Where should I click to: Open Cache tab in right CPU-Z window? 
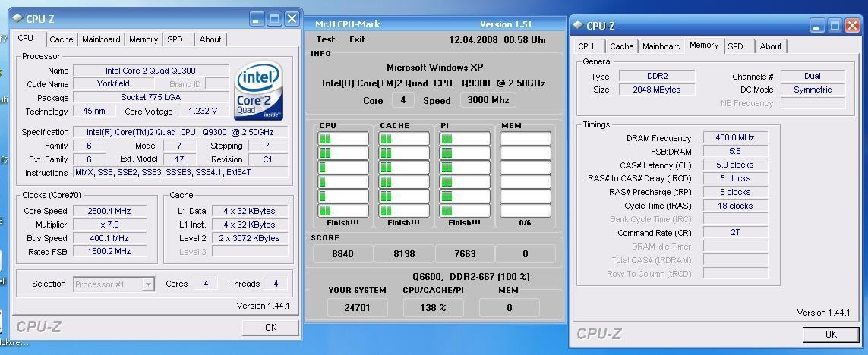click(x=622, y=46)
